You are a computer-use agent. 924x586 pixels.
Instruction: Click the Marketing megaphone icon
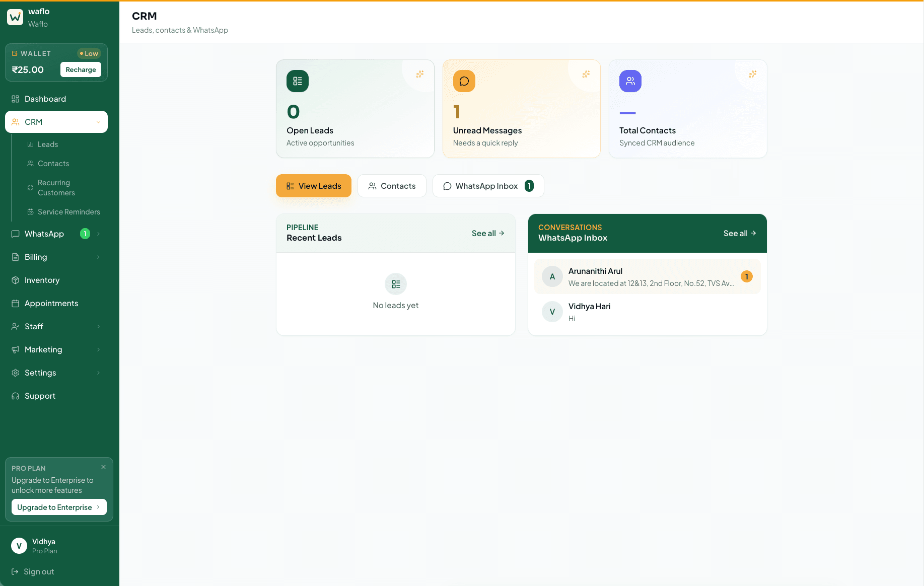[16, 349]
